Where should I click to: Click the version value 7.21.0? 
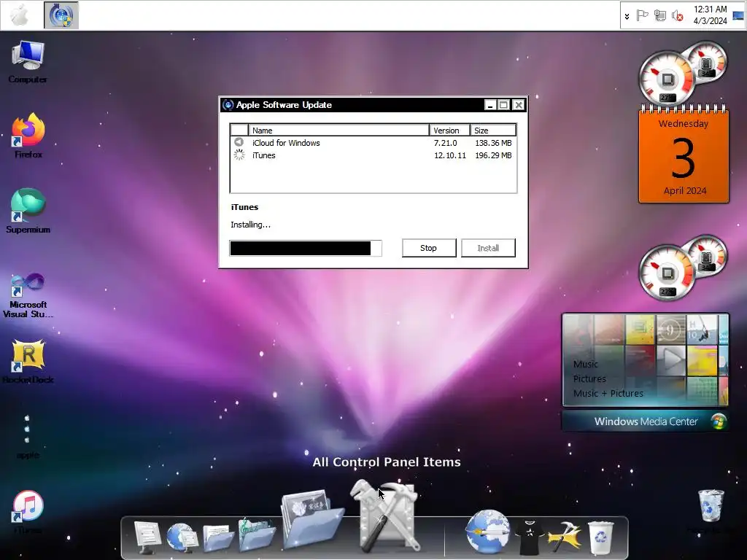point(445,143)
